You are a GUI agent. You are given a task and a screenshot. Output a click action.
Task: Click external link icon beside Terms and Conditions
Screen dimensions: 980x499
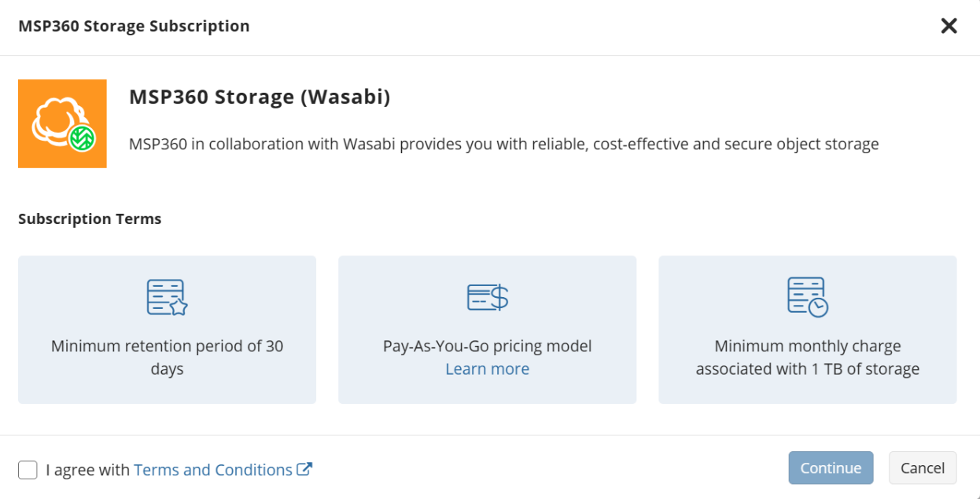pyautogui.click(x=304, y=469)
